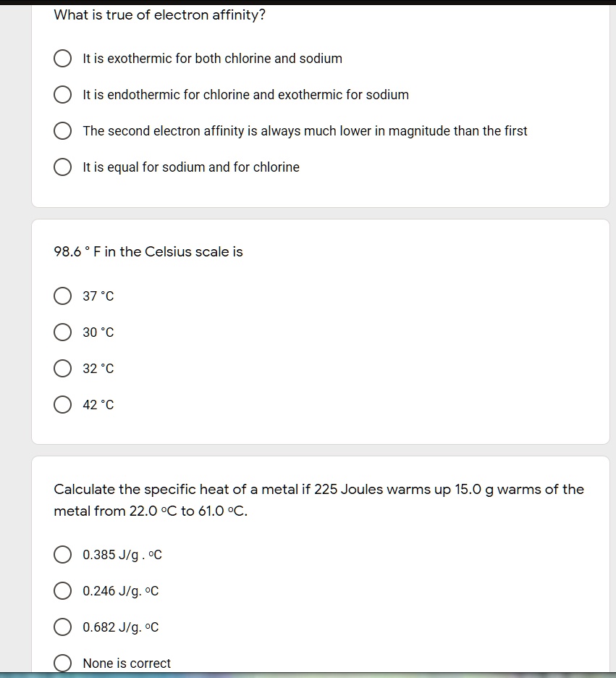Select the "None is correct" option
This screenshot has height=678, width=616.
(x=63, y=664)
